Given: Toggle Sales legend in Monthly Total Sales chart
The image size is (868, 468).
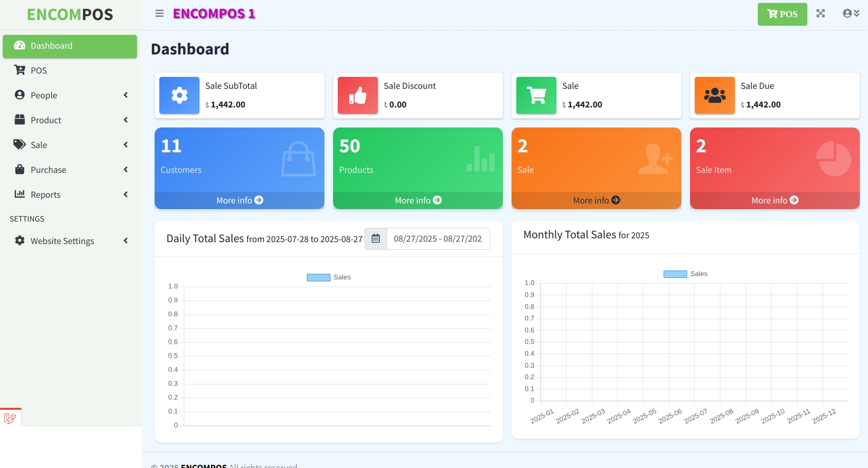Looking at the screenshot, I should coord(685,274).
